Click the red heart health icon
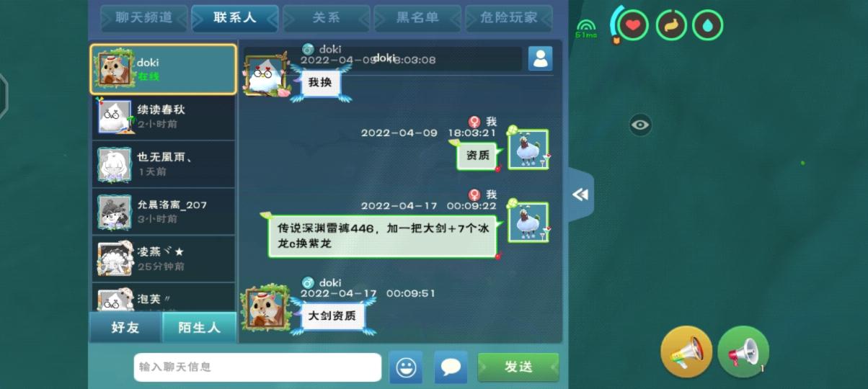Image resolution: width=868 pixels, height=389 pixels. tap(632, 25)
